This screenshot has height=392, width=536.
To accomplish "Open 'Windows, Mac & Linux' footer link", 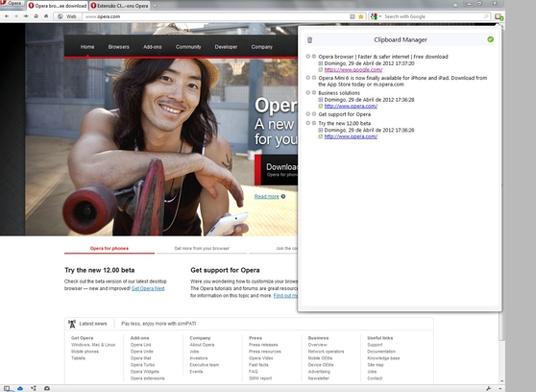I will [x=93, y=345].
